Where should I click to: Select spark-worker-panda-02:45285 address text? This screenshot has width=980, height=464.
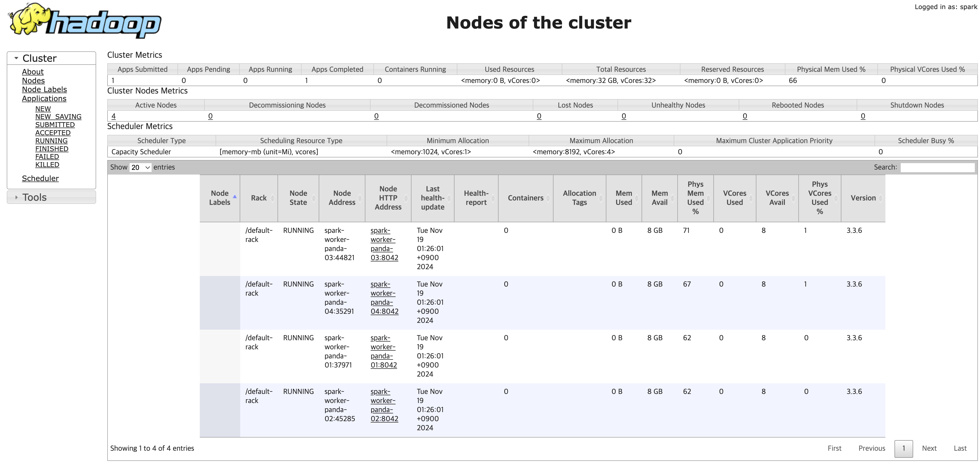pyautogui.click(x=340, y=405)
